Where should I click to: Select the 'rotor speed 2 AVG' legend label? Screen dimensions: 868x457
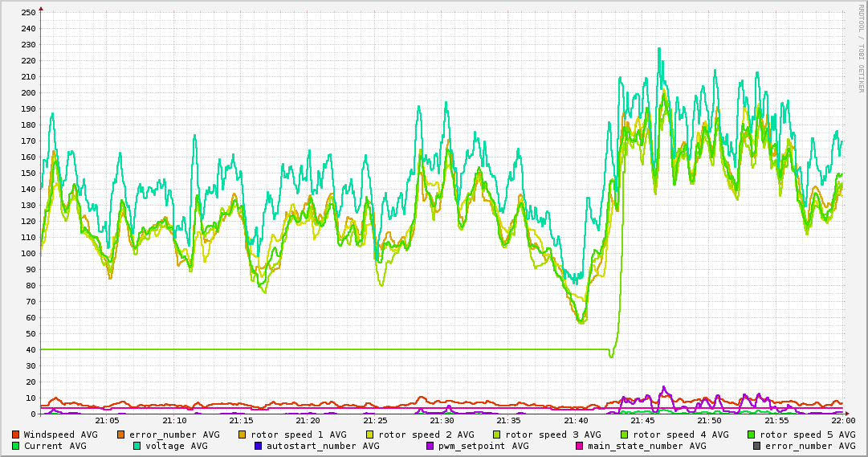point(426,435)
